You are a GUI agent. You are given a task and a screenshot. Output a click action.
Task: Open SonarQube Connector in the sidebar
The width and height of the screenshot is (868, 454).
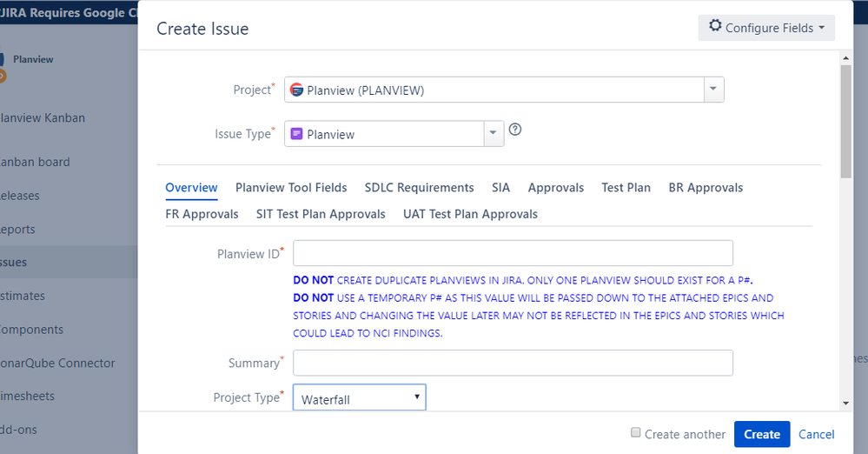tap(57, 363)
